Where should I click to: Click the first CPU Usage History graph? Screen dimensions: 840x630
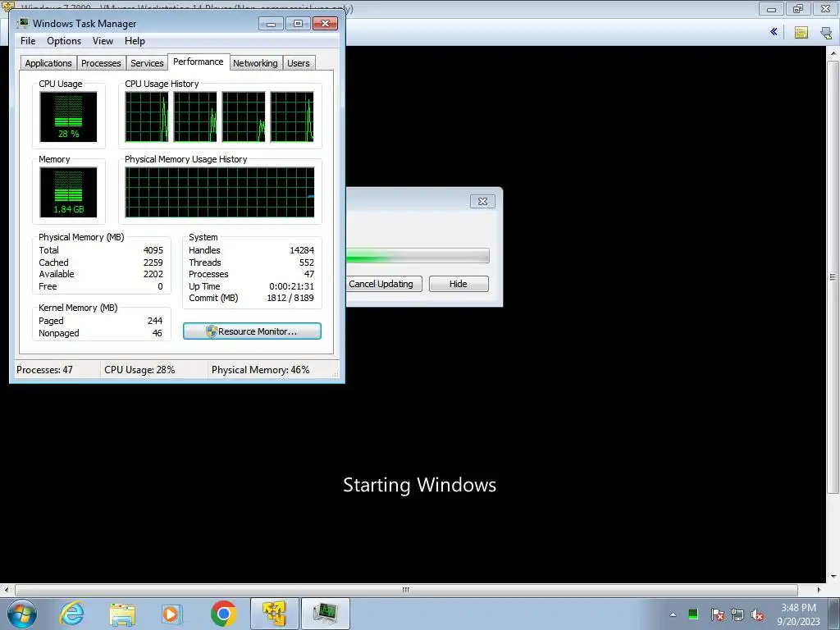(x=146, y=116)
